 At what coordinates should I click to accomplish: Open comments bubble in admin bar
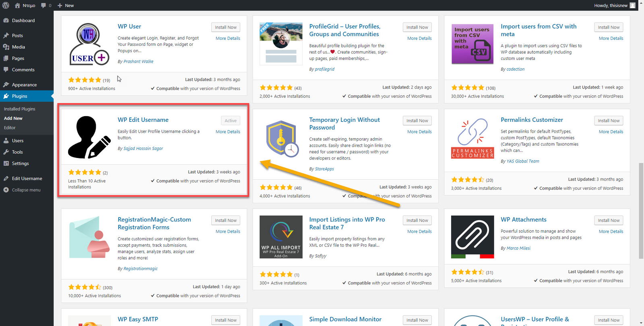[x=43, y=5]
